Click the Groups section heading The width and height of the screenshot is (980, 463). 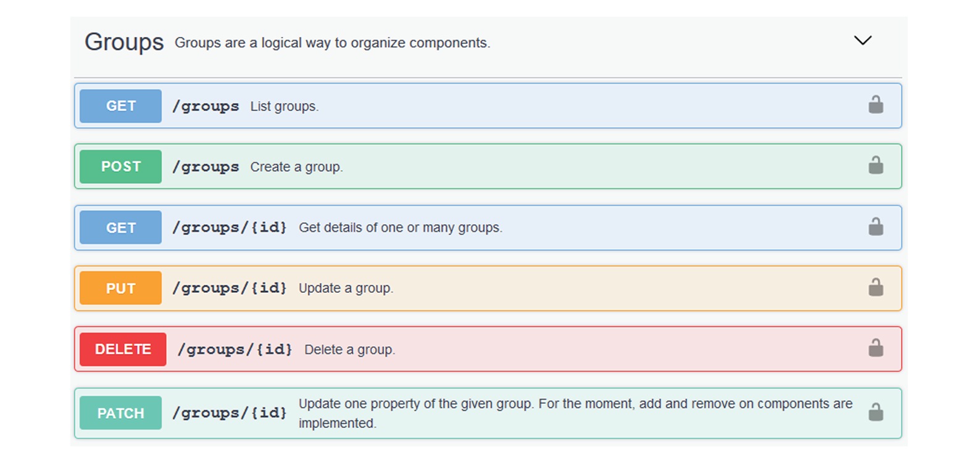[x=124, y=42]
